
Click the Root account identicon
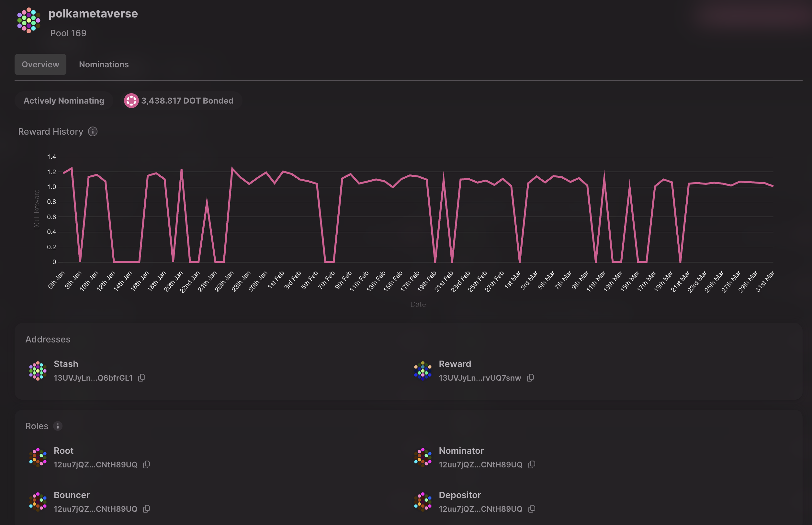click(x=38, y=457)
